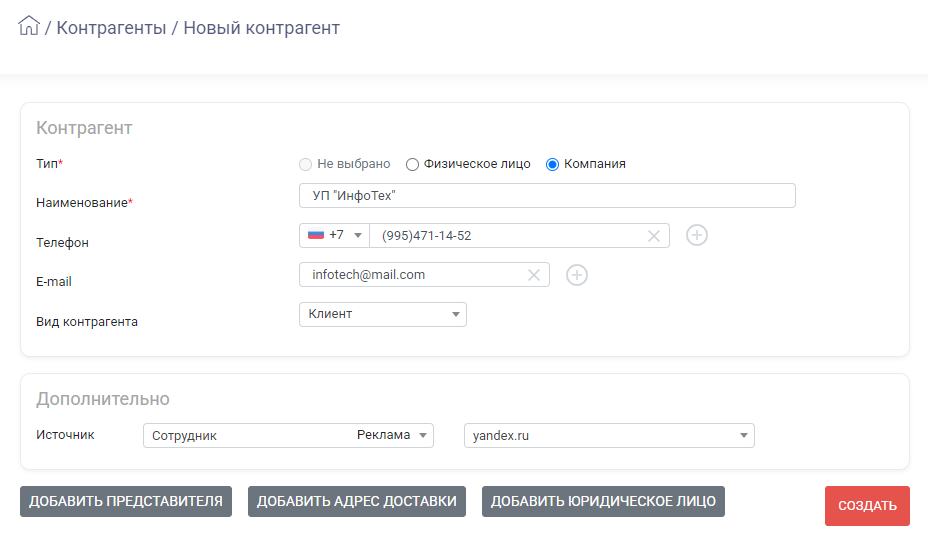This screenshot has width=928, height=544.
Task: Open the Источник 'Реклама' dropdown
Action: tap(288, 436)
